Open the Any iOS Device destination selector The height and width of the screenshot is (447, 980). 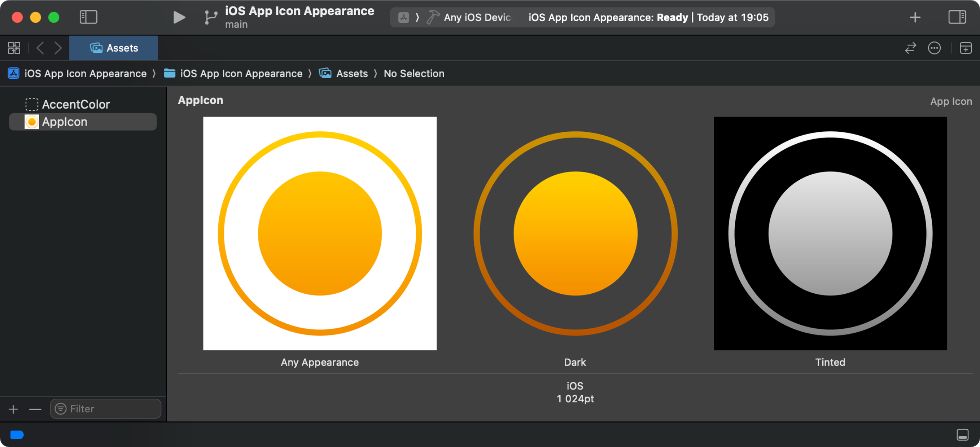477,17
